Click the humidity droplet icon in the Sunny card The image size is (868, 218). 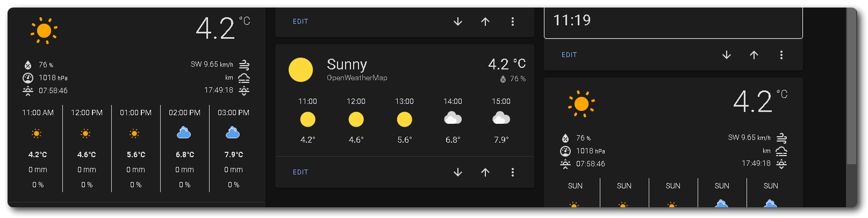pyautogui.click(x=503, y=79)
